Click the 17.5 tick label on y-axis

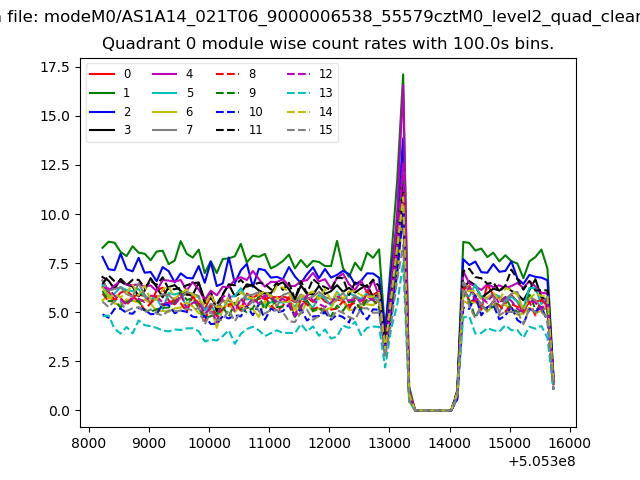[56, 67]
